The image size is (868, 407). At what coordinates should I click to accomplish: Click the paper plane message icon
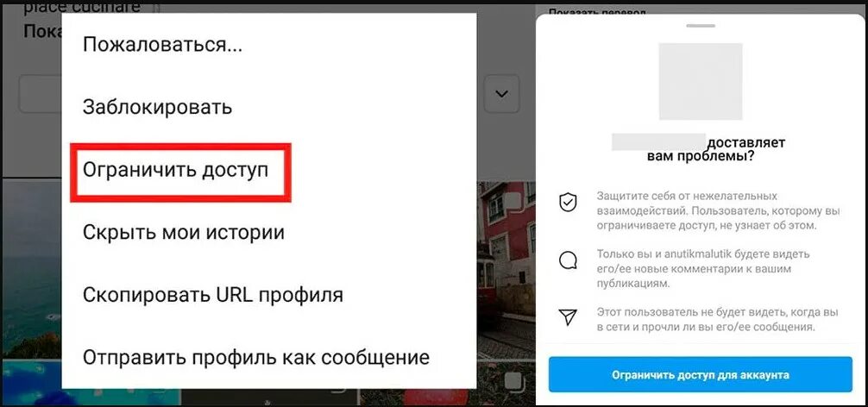click(568, 316)
